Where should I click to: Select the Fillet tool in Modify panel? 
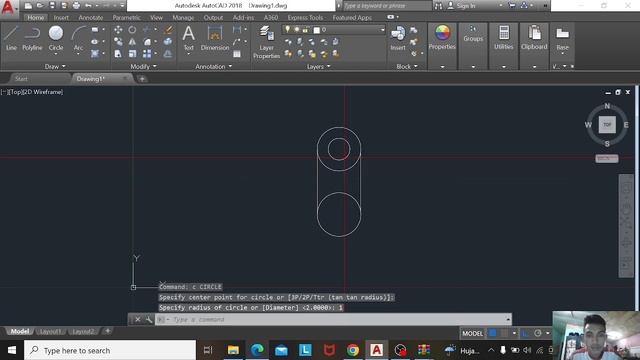point(147,41)
